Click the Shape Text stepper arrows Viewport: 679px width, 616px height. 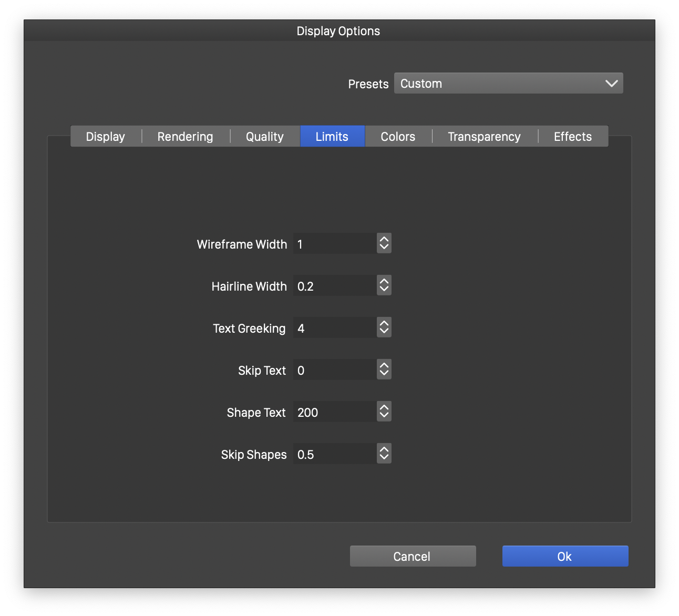(384, 412)
